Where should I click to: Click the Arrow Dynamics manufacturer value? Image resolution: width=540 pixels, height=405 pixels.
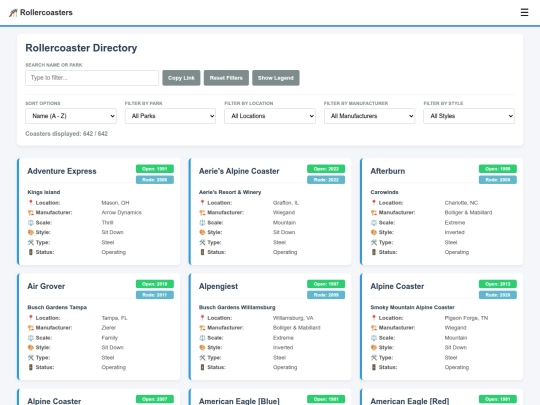(x=122, y=212)
